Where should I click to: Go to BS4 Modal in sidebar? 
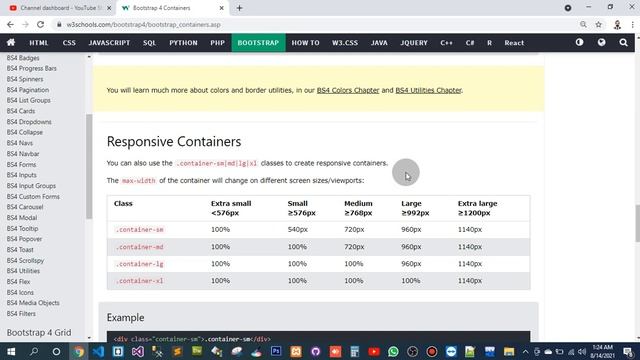22,218
